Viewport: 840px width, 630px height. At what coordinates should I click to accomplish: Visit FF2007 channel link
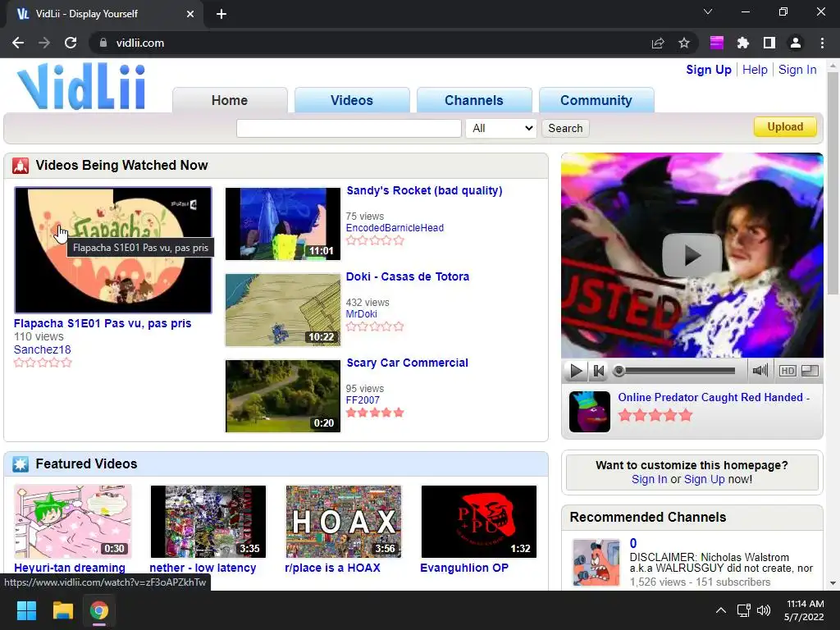363,400
